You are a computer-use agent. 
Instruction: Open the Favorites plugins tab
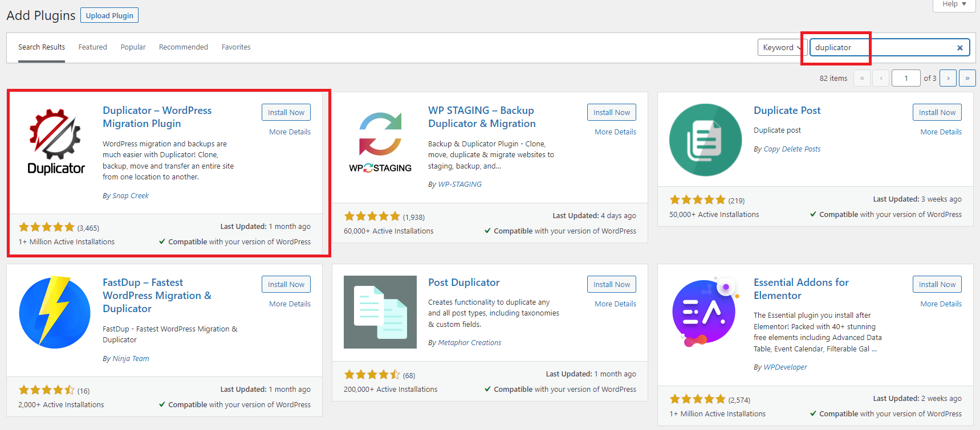236,47
